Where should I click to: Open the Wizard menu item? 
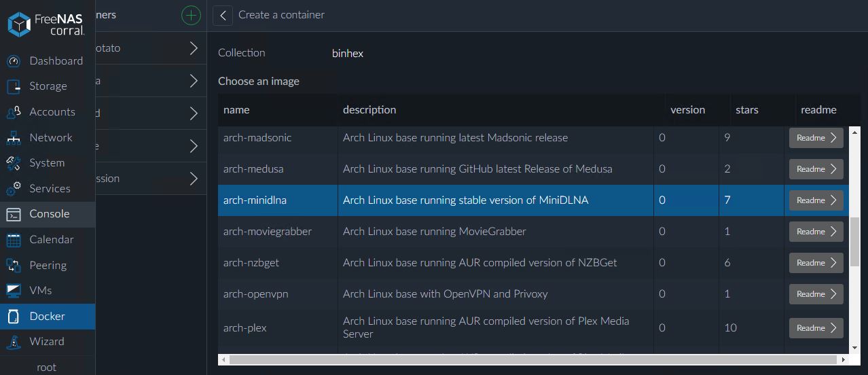coord(46,342)
